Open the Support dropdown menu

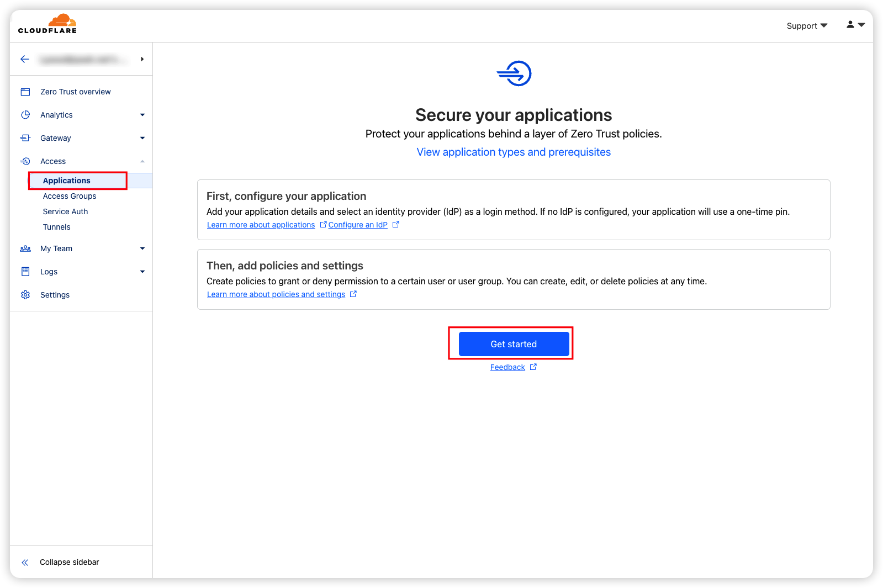point(807,26)
